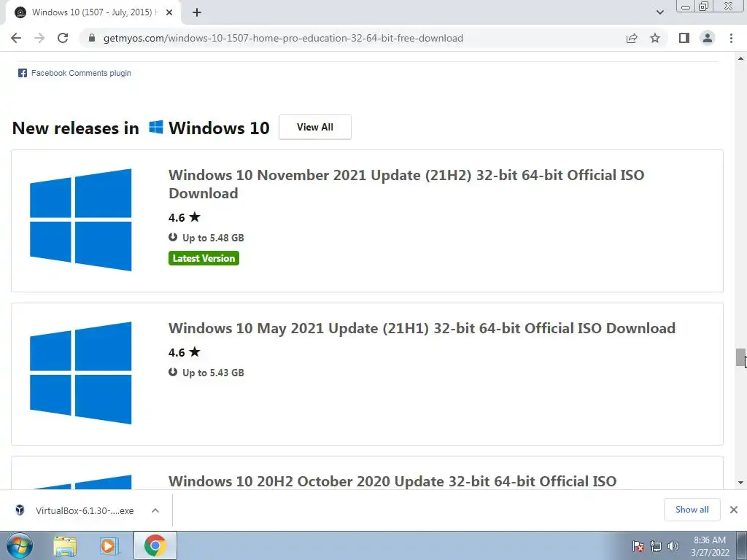747x560 pixels.
Task: Click the Chrome taskbar icon
Action: [155, 545]
